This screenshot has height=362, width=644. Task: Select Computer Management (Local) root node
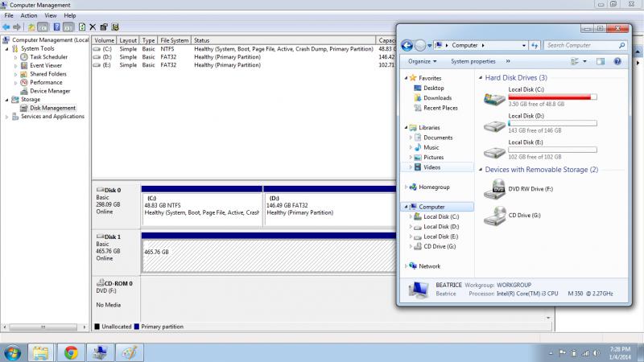[x=50, y=39]
